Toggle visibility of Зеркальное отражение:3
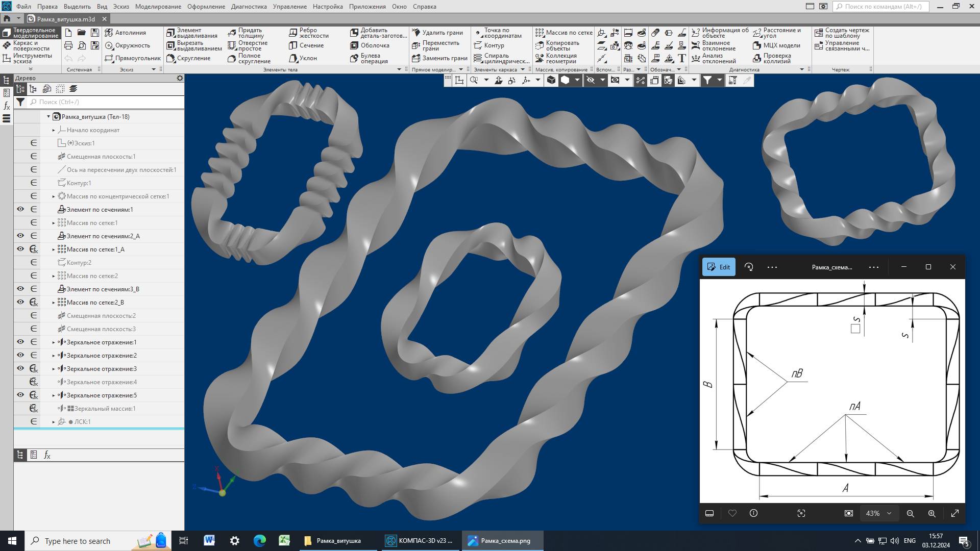 click(20, 368)
